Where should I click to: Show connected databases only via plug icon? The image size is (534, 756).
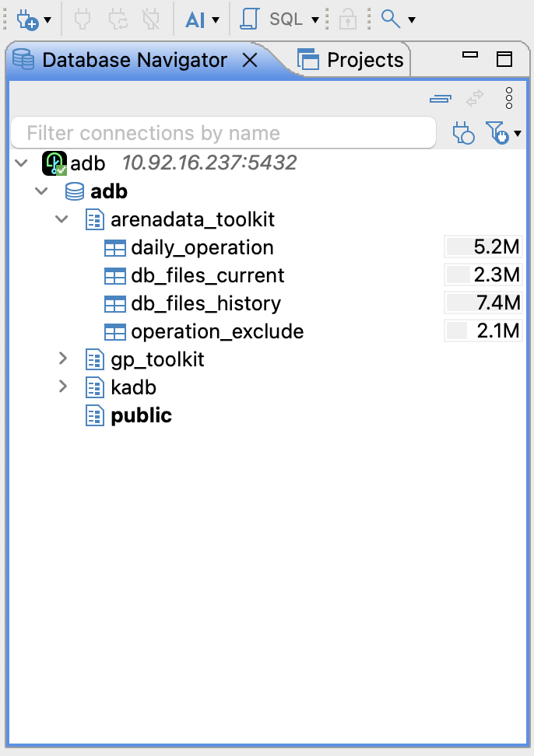(x=465, y=132)
